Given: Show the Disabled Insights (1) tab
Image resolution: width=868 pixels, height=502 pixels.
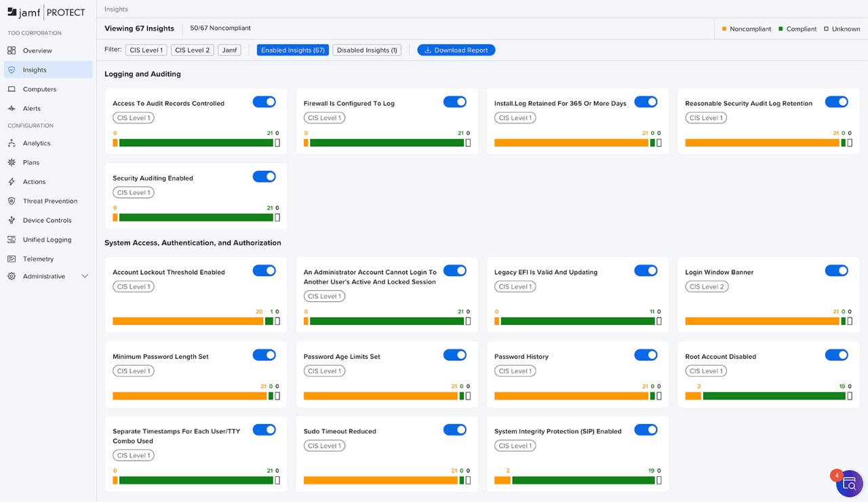Looking at the screenshot, I should point(367,50).
